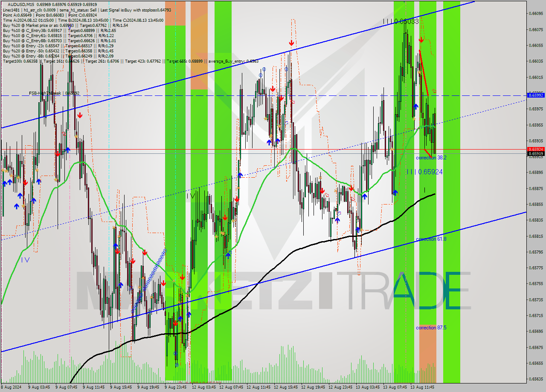Screen dimensions: 546x392
Task: Click the '13 Aug 07:45' time axis label
Action: click(x=395, y=387)
